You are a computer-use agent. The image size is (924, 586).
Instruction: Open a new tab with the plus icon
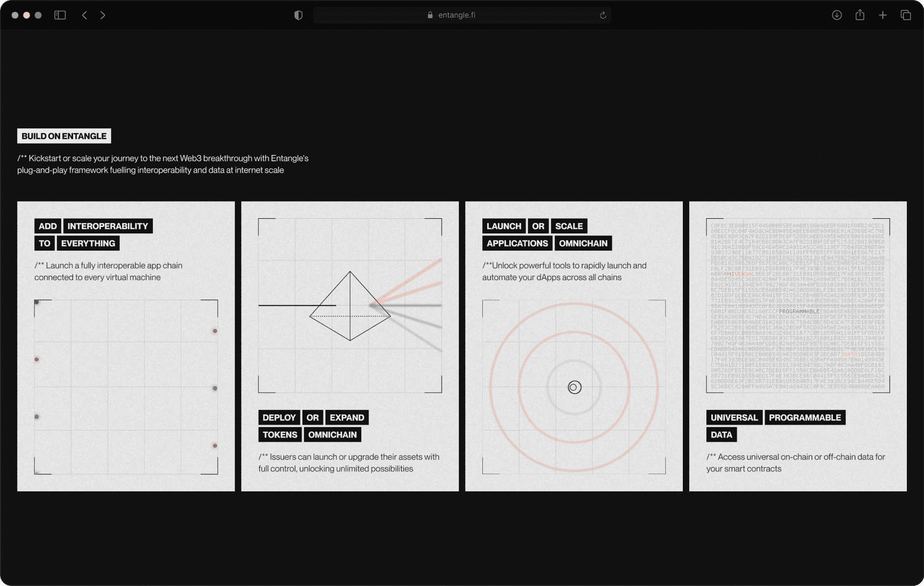882,15
